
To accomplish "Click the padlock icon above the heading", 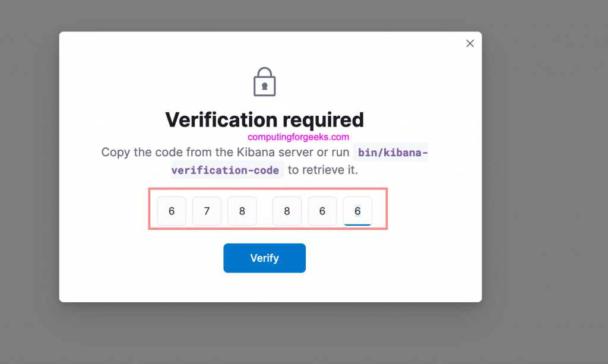I will (x=264, y=82).
